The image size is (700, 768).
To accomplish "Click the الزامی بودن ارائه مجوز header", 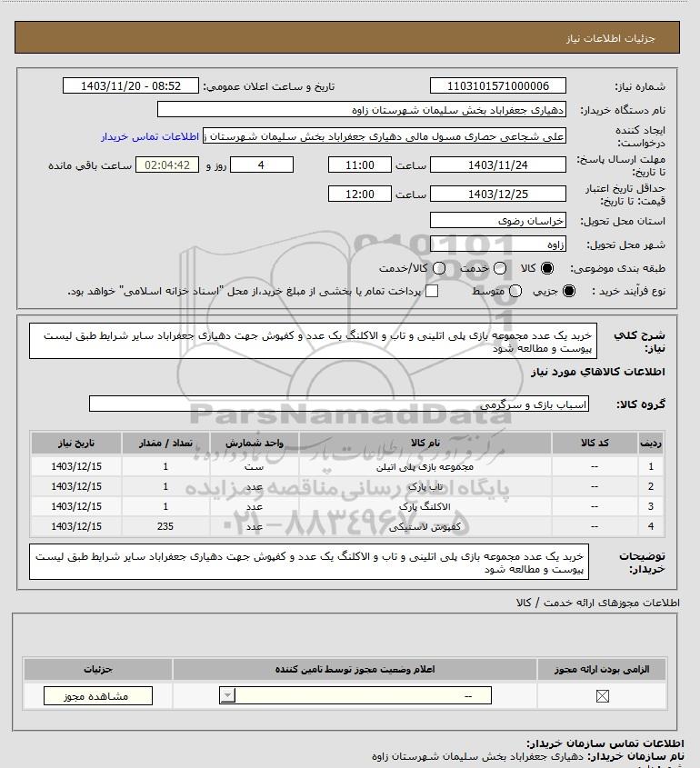I will [x=602, y=669].
